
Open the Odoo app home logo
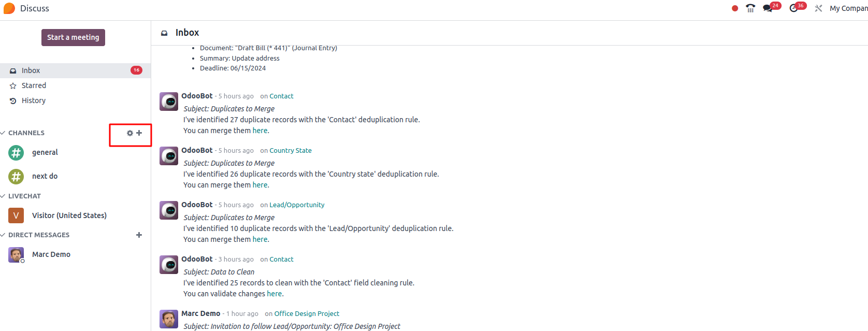(9, 8)
